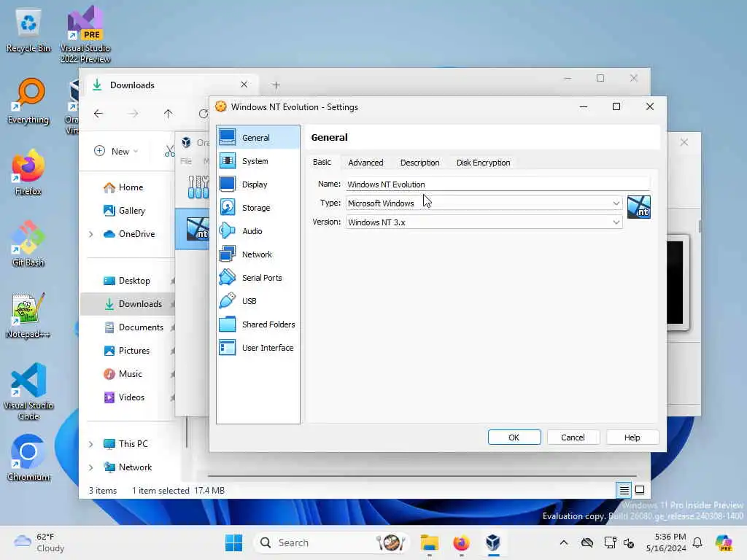Click the Cancel button
This screenshot has width=747, height=560.
click(x=573, y=437)
